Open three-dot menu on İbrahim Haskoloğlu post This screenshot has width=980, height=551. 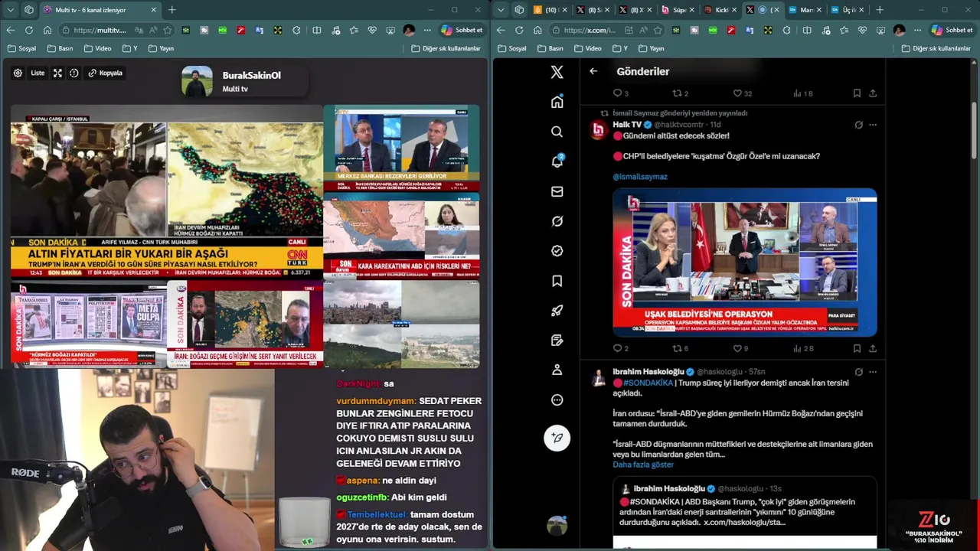(873, 372)
